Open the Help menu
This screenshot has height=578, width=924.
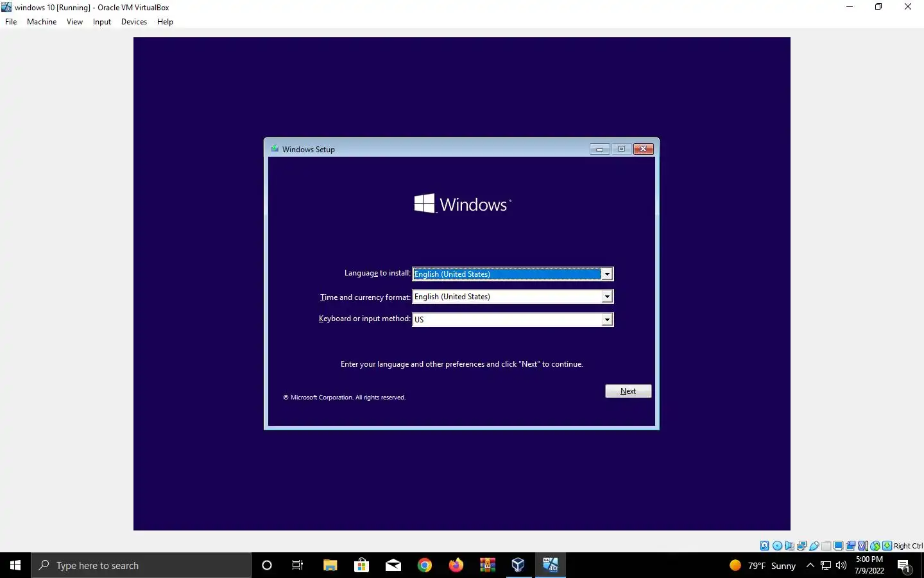(x=165, y=22)
